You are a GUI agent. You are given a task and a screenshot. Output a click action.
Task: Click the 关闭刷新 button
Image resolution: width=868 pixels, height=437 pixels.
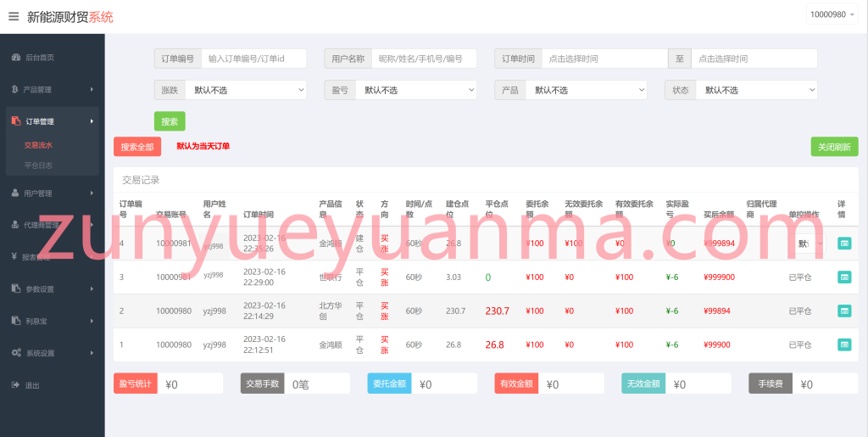tap(834, 147)
